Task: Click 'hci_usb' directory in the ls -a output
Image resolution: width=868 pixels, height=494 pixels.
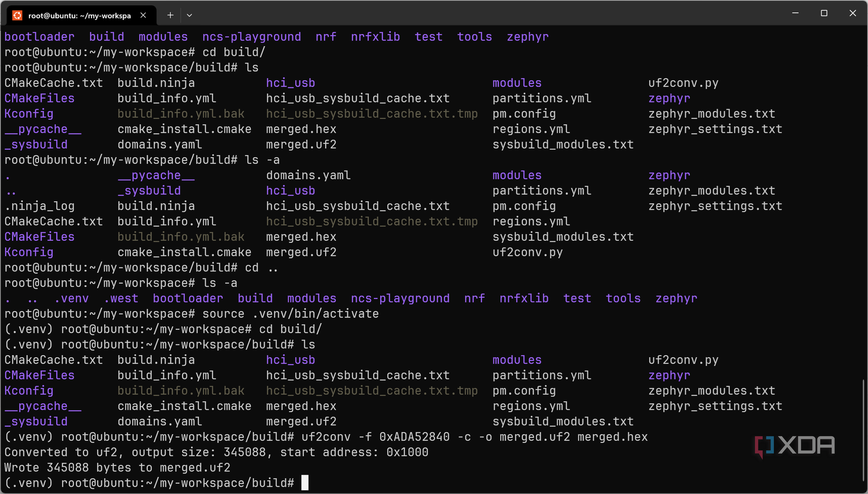Action: pos(290,191)
